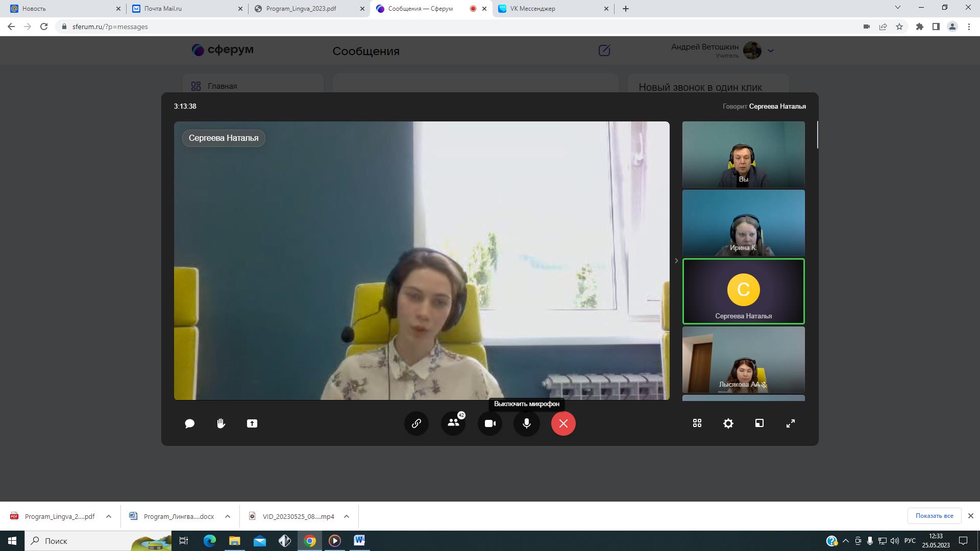Enter fullscreen call mode
Screen dimensions: 980x551
(x=791, y=423)
